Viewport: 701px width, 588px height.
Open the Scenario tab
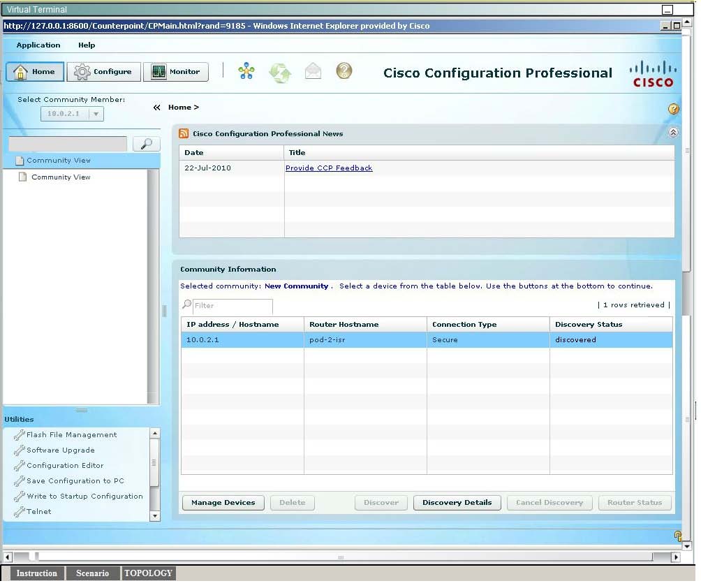tap(93, 573)
